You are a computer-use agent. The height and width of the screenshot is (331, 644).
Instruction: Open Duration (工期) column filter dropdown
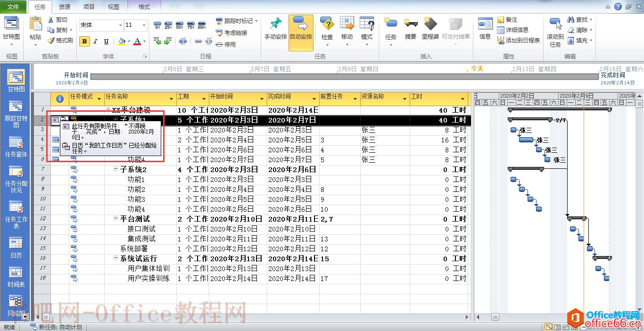204,99
